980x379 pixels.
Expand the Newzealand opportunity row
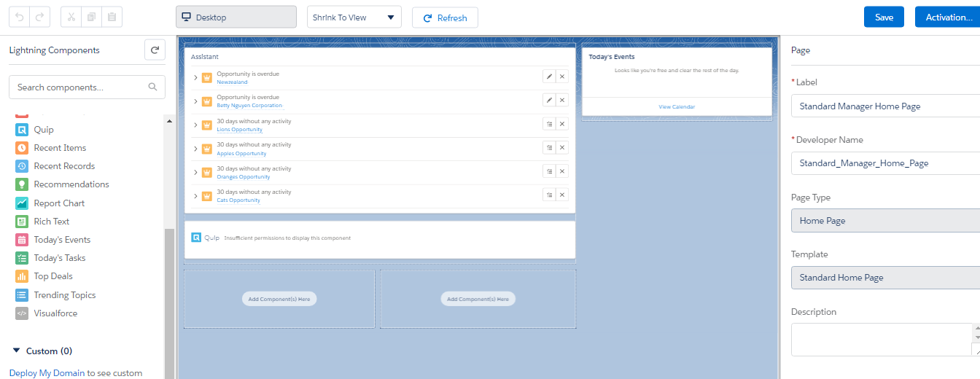(195, 77)
